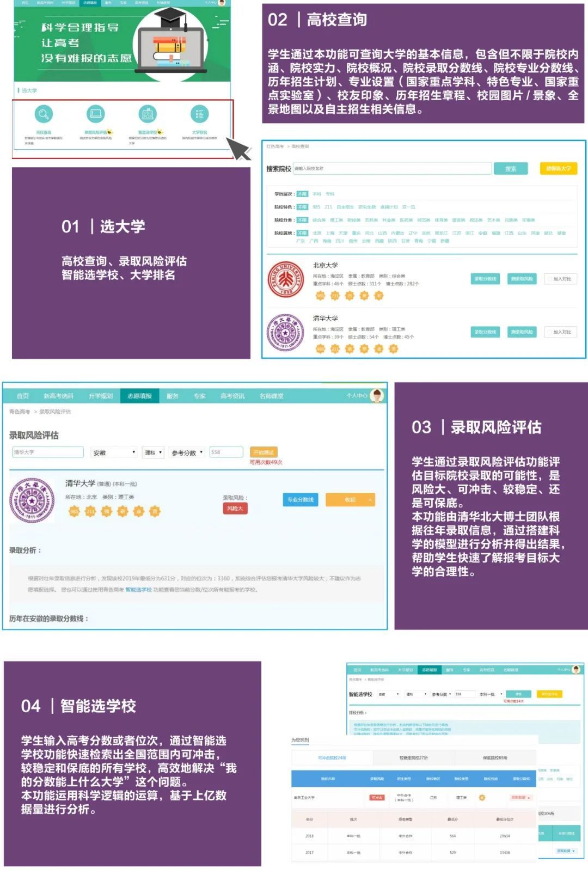This screenshot has width=588, height=875.
Task: Click teal 搜索 button beside 搜索院校
Action: tap(511, 169)
